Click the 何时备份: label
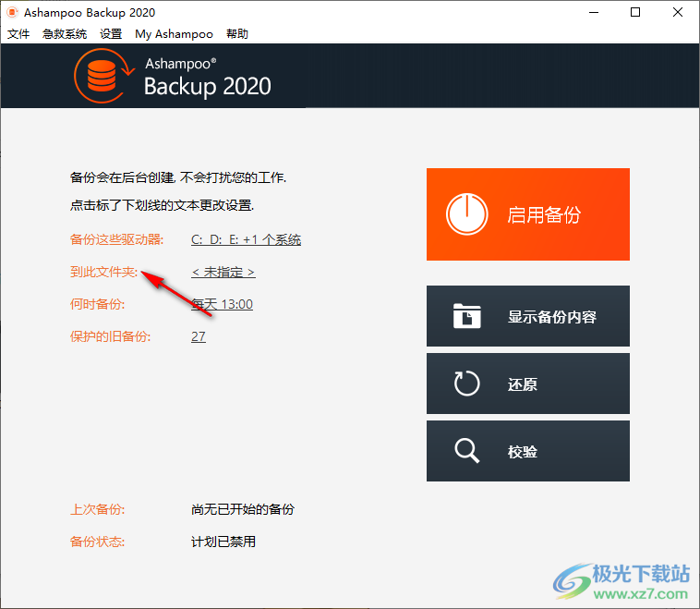700x609 pixels. 97,304
